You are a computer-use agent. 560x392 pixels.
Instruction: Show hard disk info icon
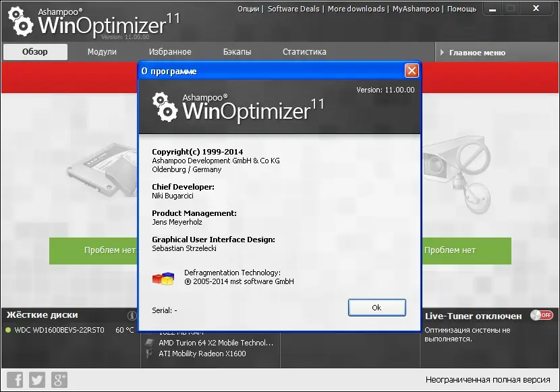(132, 315)
